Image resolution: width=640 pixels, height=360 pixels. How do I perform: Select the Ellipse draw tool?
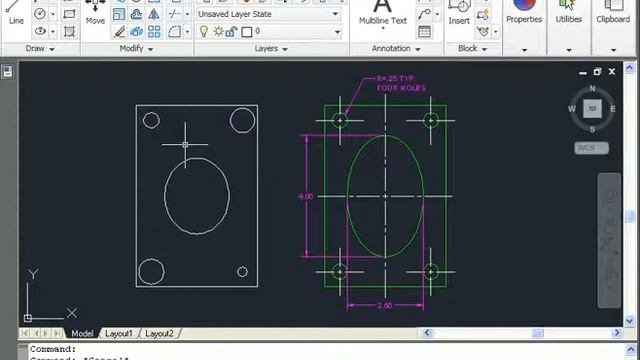click(40, 31)
